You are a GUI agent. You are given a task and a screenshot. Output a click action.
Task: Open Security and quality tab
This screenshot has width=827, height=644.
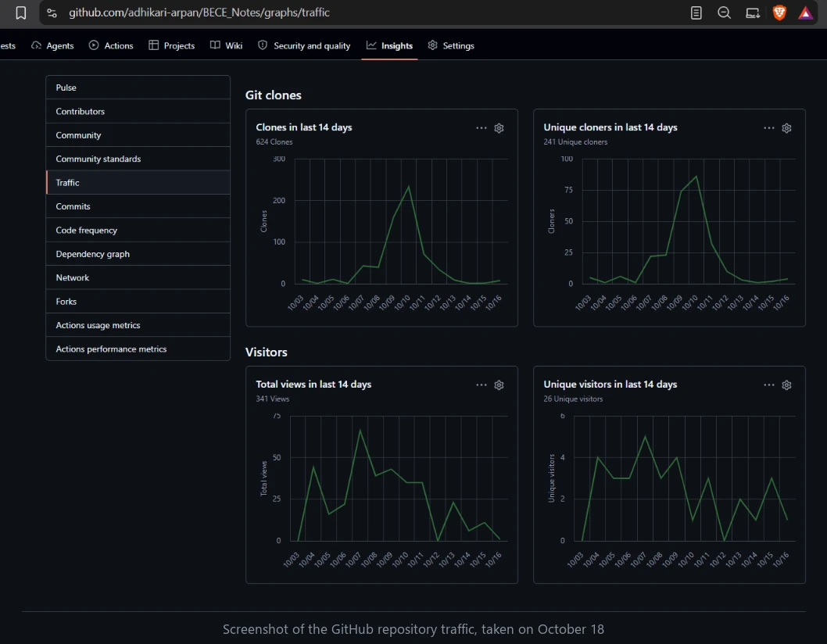pos(304,46)
